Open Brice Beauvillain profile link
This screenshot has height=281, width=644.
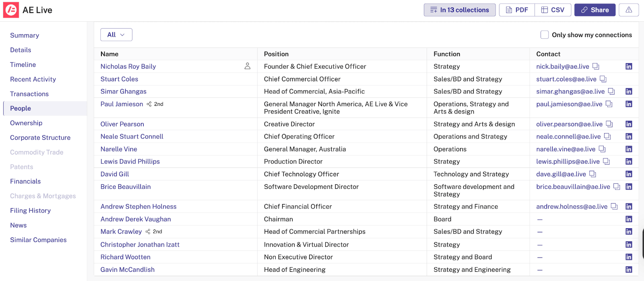pos(126,187)
